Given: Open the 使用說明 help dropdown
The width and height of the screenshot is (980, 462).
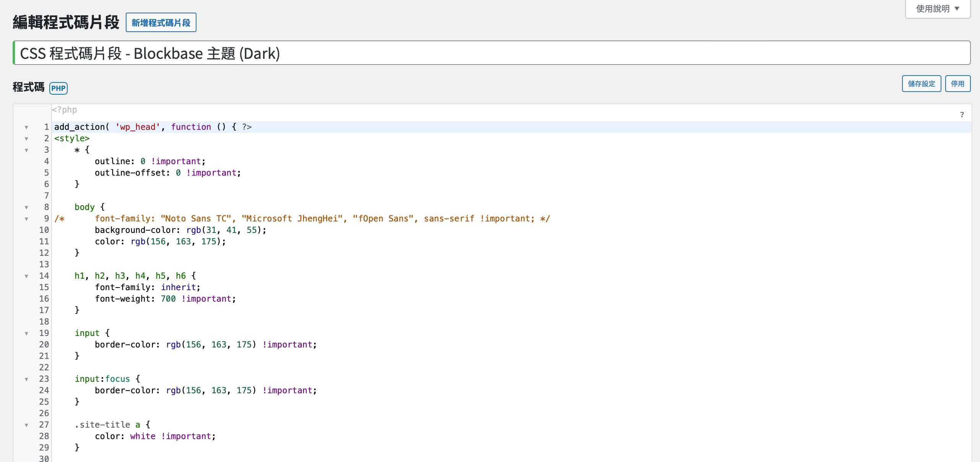Looking at the screenshot, I should coord(938,8).
